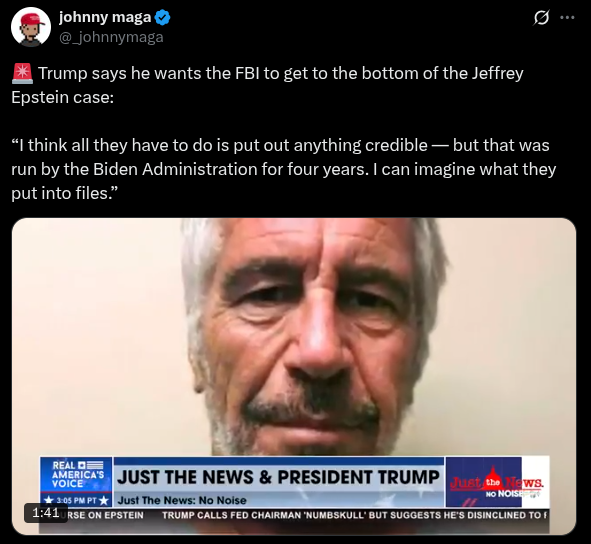The height and width of the screenshot is (544, 591).
Task: Click the blue verified badge
Action: tap(162, 18)
